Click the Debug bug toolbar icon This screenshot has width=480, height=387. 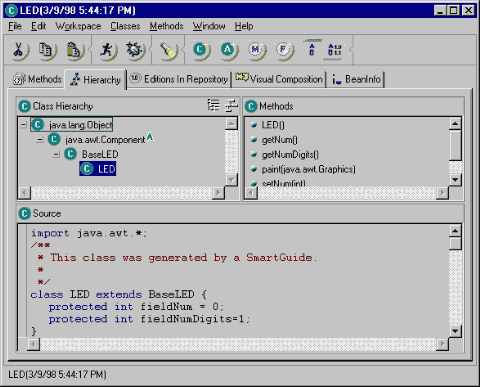point(135,50)
